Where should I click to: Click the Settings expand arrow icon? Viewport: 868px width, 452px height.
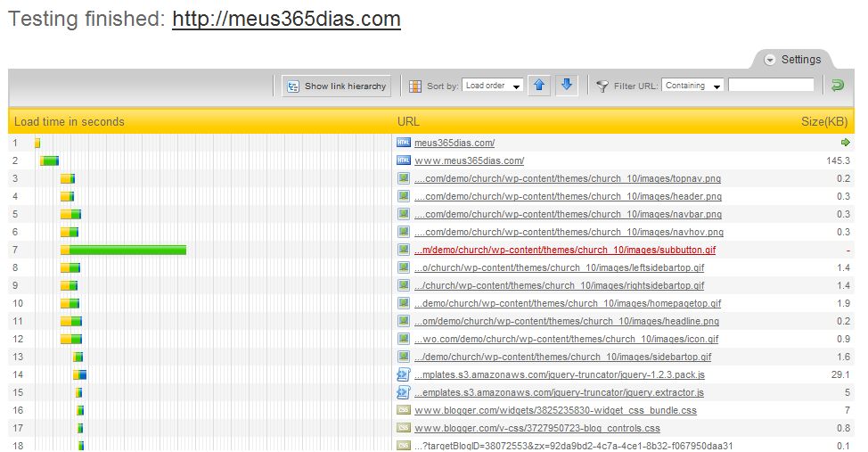pos(769,60)
